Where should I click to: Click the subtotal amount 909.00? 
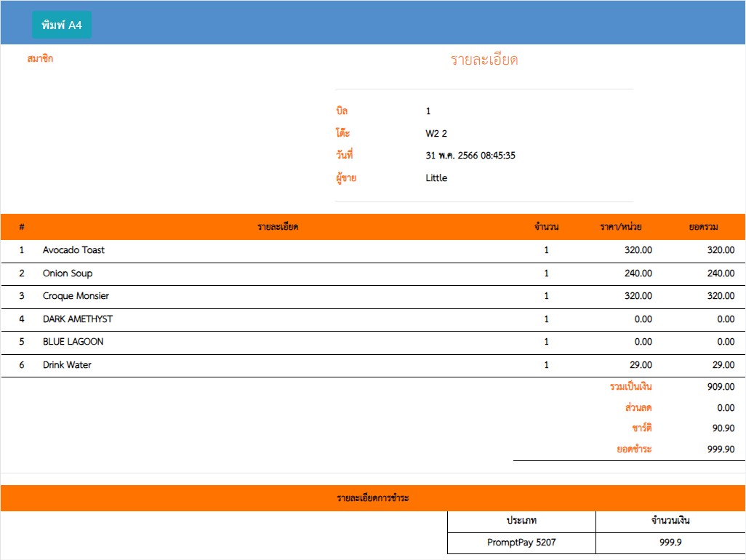721,387
